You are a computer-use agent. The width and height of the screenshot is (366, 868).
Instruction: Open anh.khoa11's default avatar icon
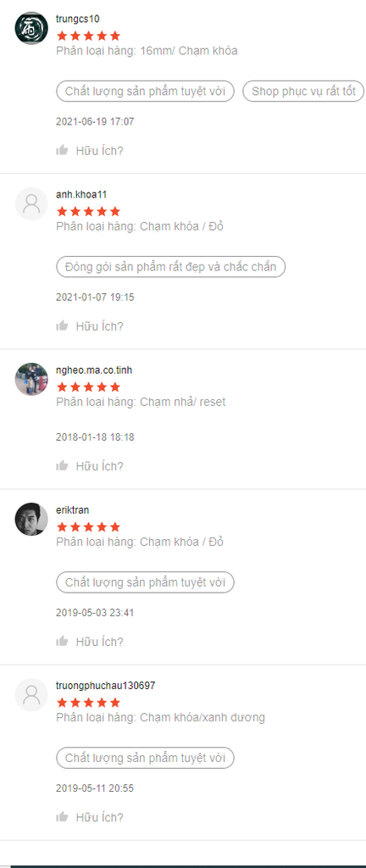click(x=31, y=203)
